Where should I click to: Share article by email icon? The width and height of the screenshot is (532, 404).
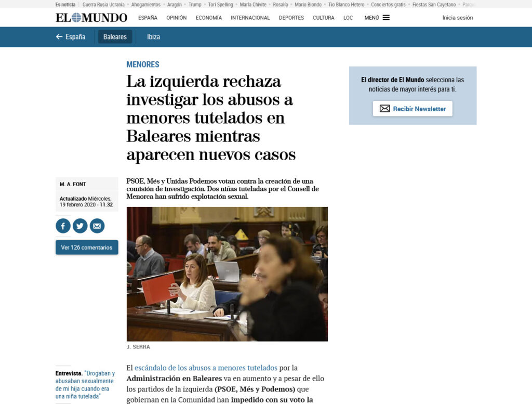pyautogui.click(x=97, y=226)
